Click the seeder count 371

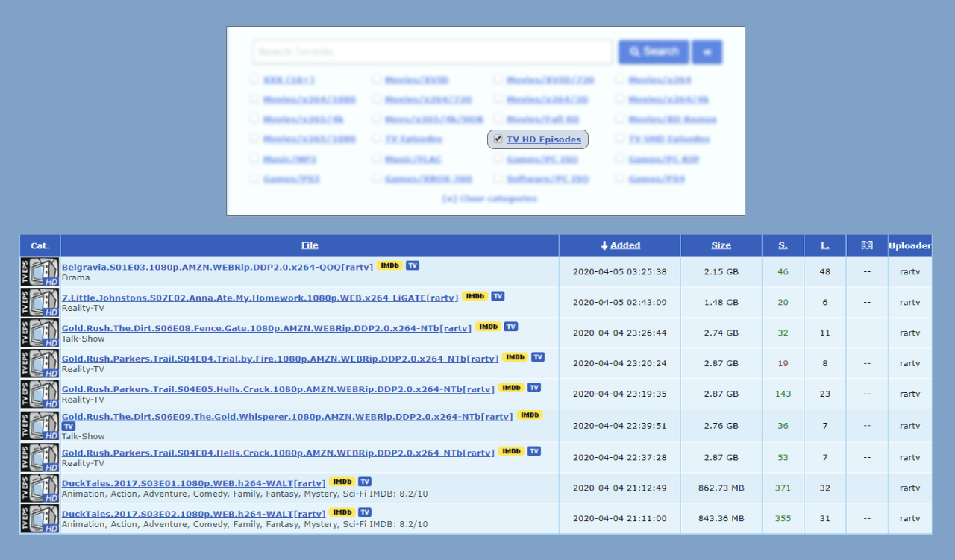pos(783,488)
